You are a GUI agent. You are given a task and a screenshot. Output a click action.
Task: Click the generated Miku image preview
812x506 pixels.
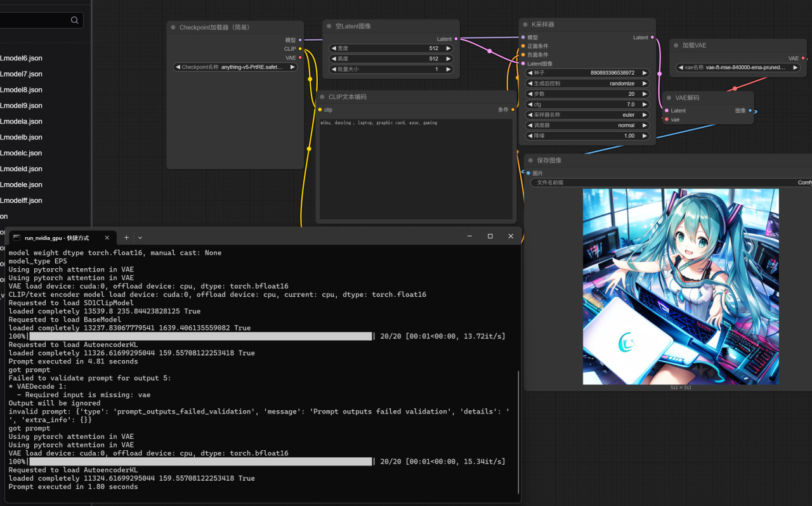coord(680,286)
